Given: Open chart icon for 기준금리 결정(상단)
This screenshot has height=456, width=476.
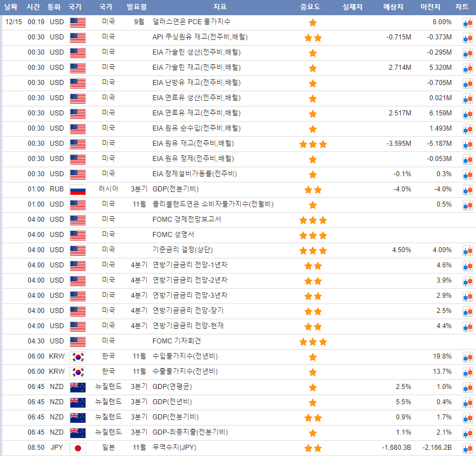Looking at the screenshot, I should pos(467,251).
